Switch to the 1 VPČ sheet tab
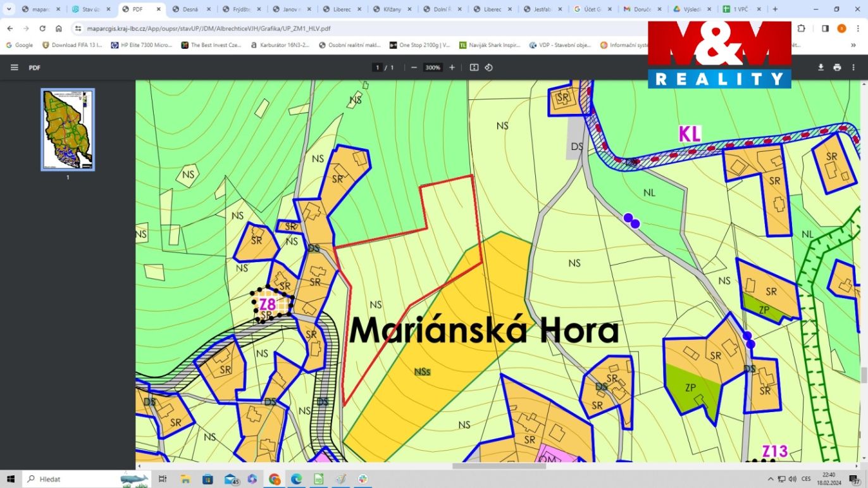 (x=741, y=9)
